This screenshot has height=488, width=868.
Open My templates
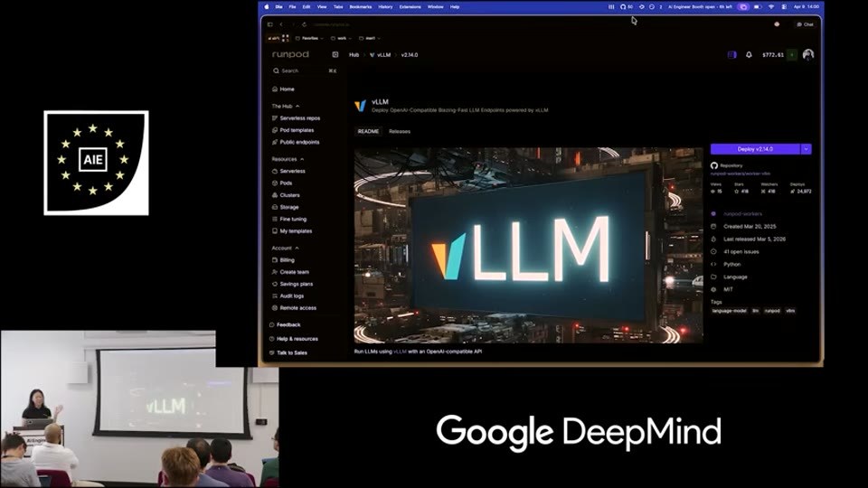pos(292,231)
